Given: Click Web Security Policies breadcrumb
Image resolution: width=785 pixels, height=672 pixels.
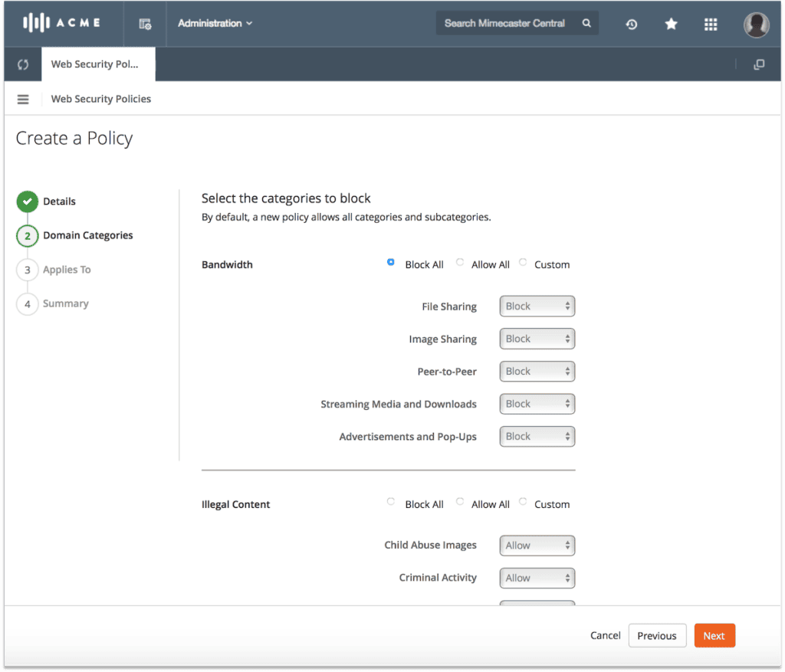Looking at the screenshot, I should pyautogui.click(x=100, y=99).
